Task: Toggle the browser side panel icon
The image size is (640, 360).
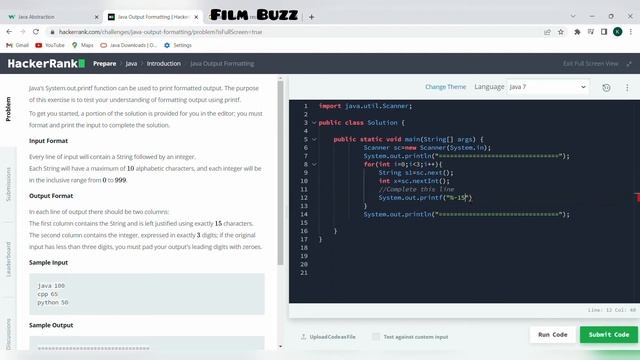Action: tap(604, 32)
